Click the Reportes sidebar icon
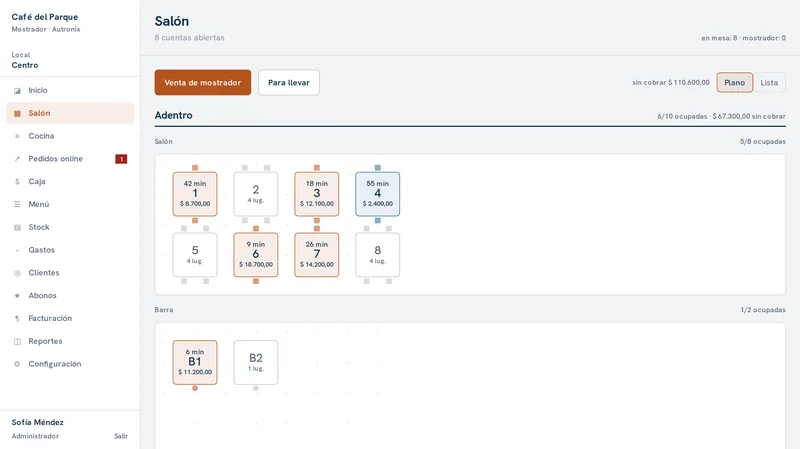 [17, 341]
